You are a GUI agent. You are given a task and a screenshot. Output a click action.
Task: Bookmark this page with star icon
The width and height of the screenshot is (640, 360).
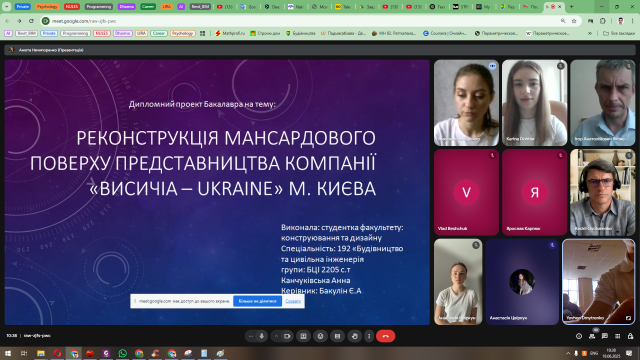pyautogui.click(x=574, y=21)
